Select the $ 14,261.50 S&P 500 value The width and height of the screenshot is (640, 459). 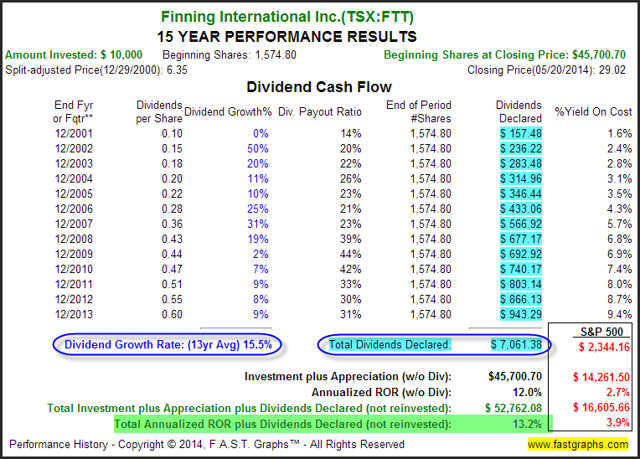(x=601, y=377)
